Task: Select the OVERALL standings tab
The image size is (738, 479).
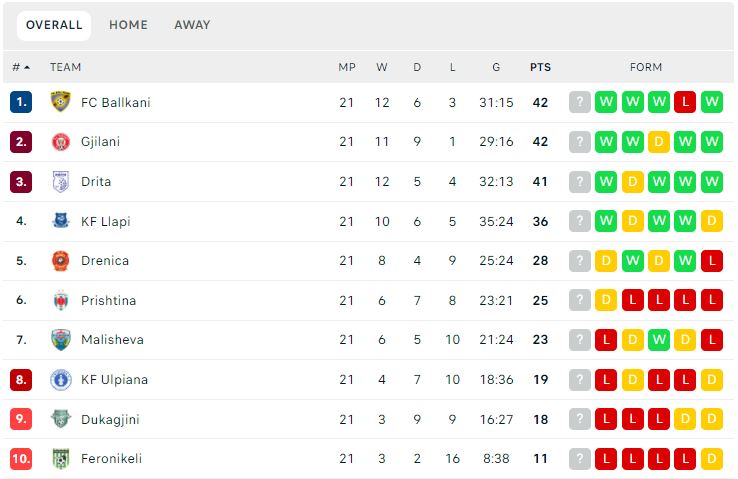Action: [x=54, y=25]
